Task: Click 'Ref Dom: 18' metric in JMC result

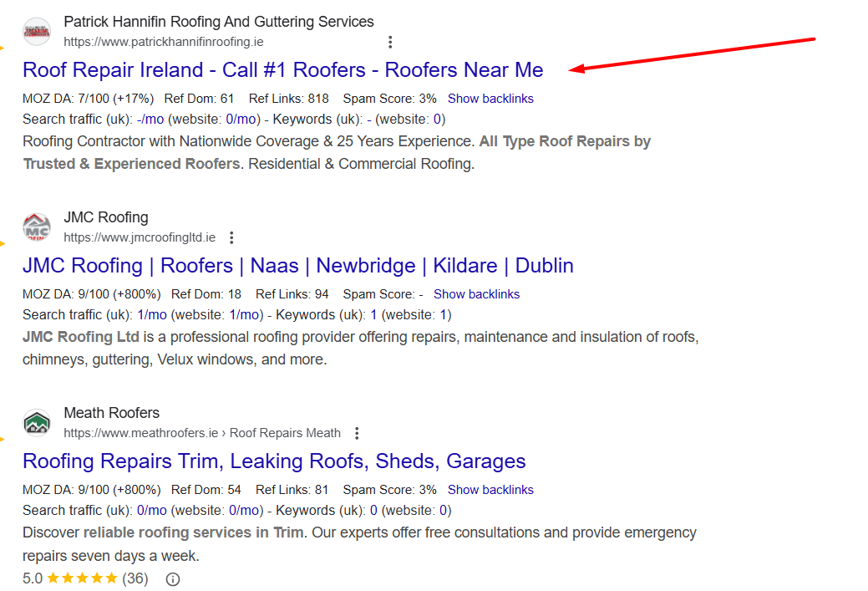Action: pyautogui.click(x=206, y=294)
